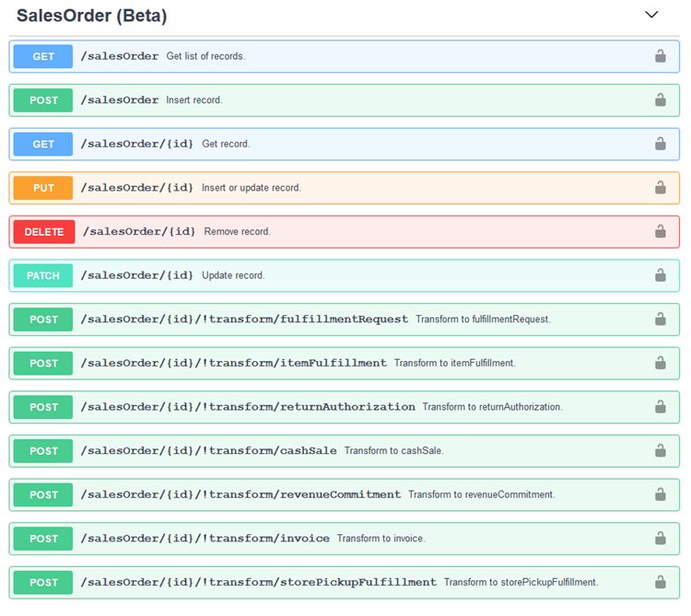This screenshot has height=616, width=691.
Task: Click POST button for fulfillmentRequest transform
Action: point(43,320)
